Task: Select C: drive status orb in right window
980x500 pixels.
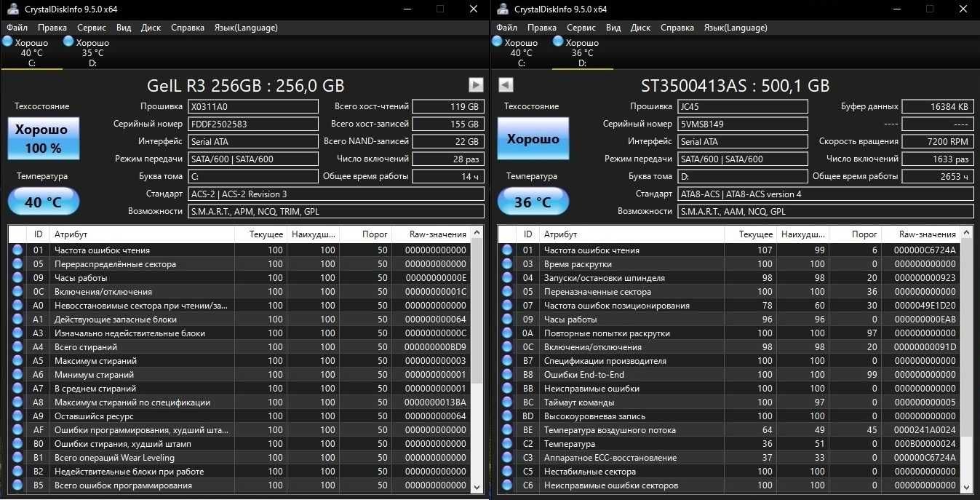Action: click(x=498, y=42)
